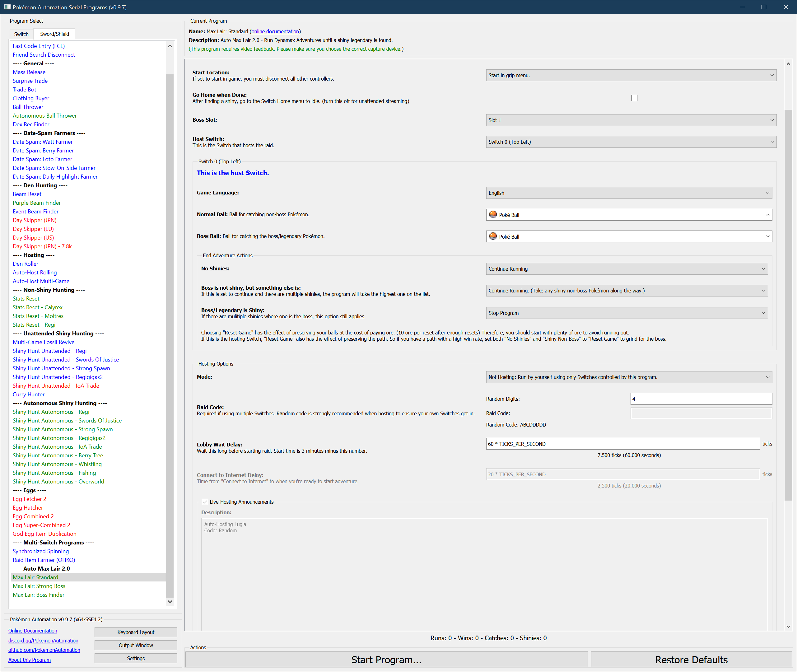Screen dimensions: 797x672
Task: Open Boss/Legendary is Shiny action dropdown
Action: point(626,313)
